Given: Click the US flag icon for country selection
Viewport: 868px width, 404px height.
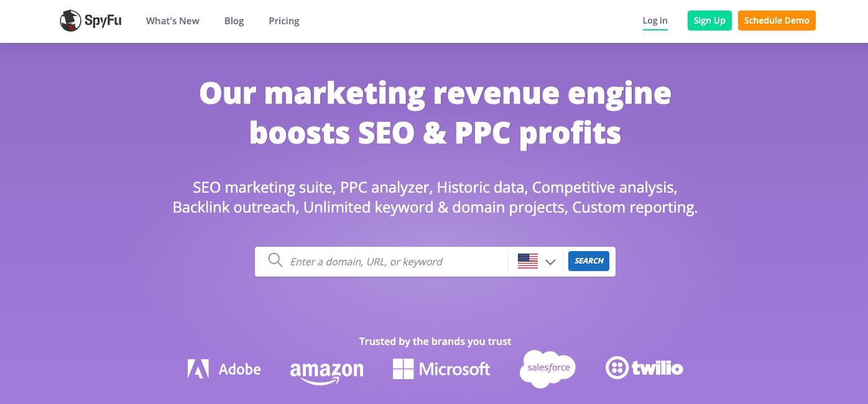Looking at the screenshot, I should [528, 260].
